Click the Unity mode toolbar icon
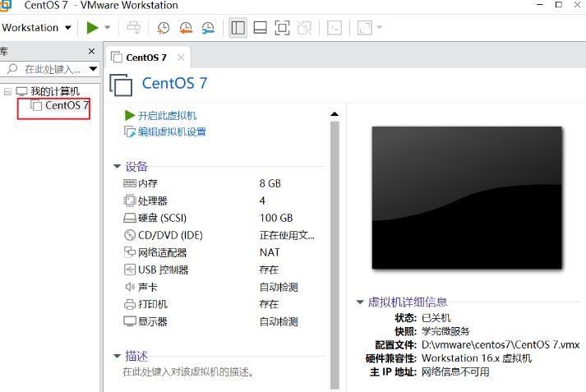 click(x=304, y=28)
